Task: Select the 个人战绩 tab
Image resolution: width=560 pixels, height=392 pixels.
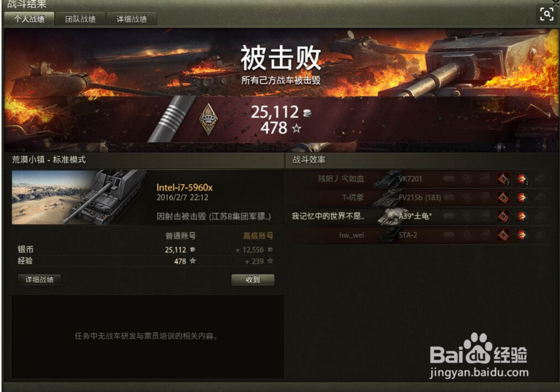Action: (x=29, y=19)
